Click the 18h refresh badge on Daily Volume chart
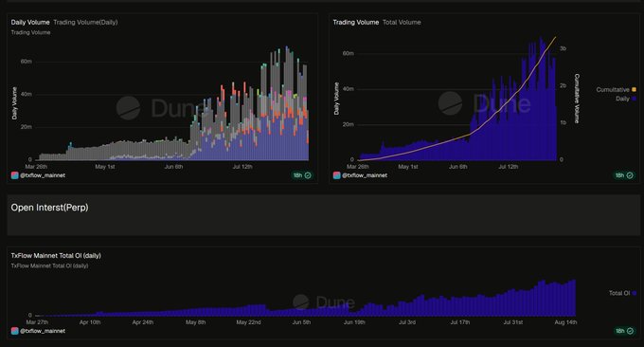 coord(302,175)
